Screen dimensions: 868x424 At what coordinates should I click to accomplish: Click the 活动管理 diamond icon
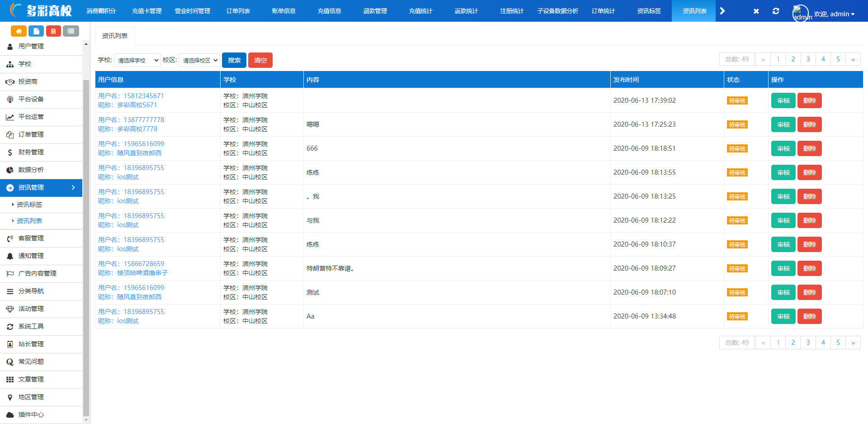[10, 309]
